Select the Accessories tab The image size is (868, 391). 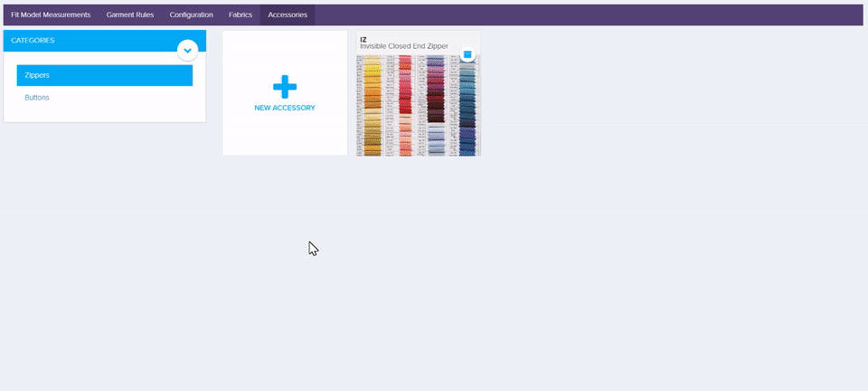[x=288, y=15]
